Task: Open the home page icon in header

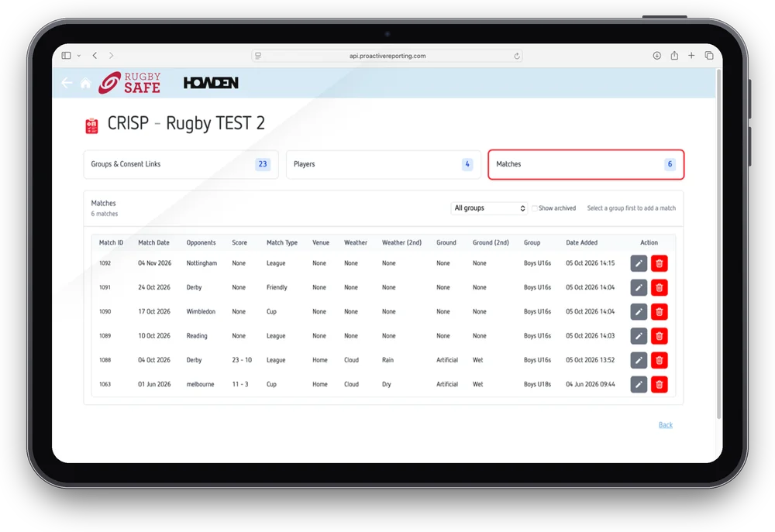Action: click(x=85, y=83)
